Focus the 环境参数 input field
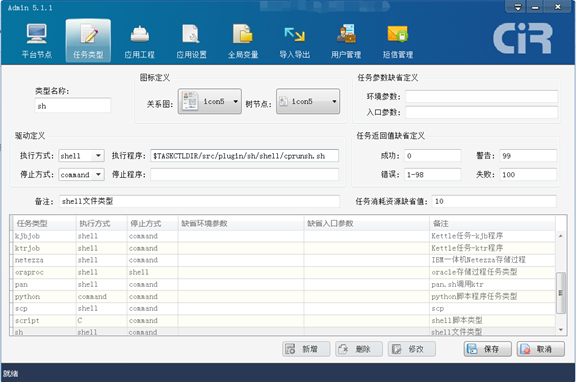576x382 pixels. 482,97
